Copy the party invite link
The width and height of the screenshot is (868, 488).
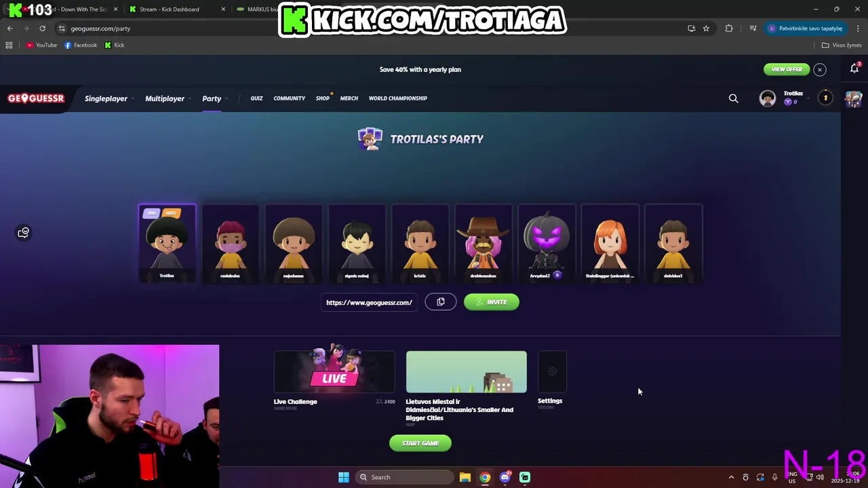[x=441, y=302]
